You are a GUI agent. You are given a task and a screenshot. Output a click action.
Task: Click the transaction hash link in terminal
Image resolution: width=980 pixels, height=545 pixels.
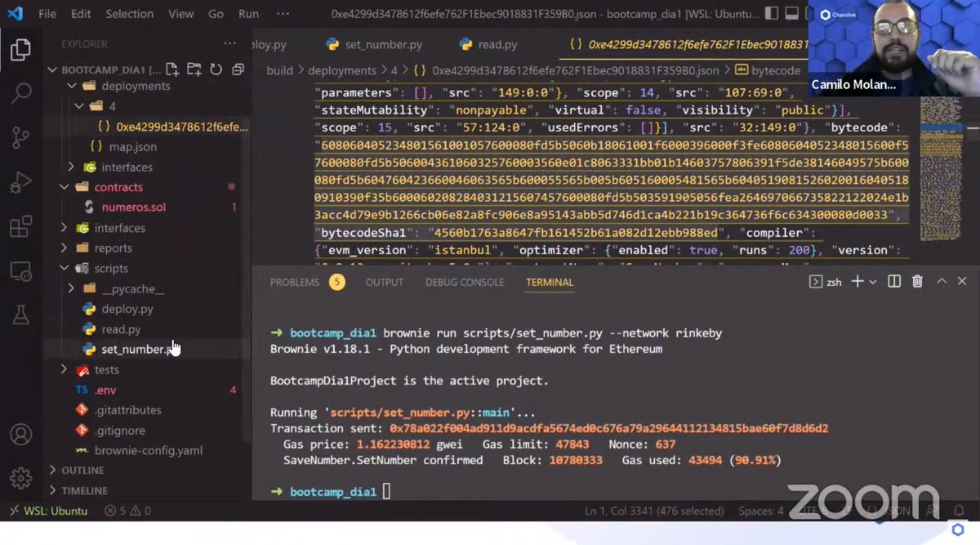tap(608, 428)
